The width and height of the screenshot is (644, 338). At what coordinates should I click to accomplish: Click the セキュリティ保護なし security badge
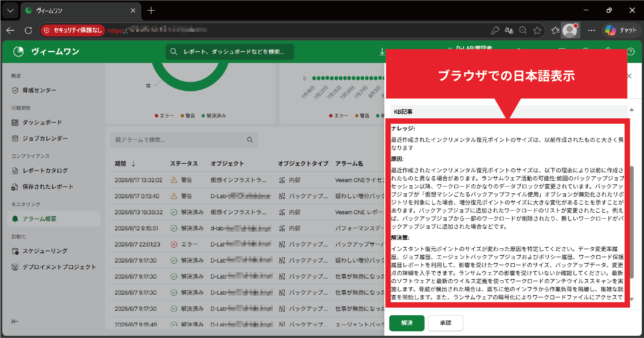pos(72,30)
